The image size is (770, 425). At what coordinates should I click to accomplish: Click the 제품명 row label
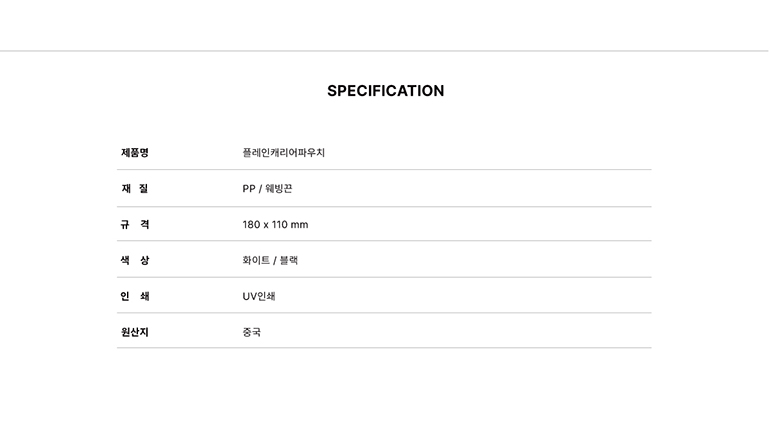135,153
